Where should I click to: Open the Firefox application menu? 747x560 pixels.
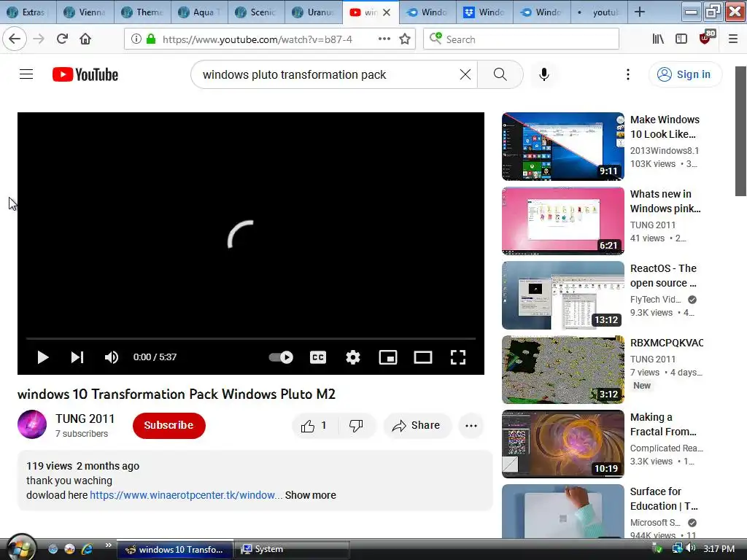733,39
